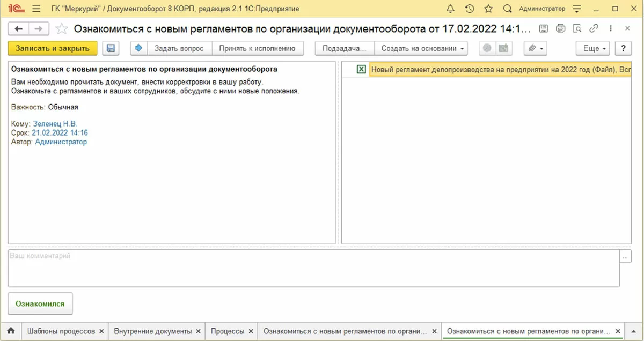Close the Процессы tab
Screen dimensions: 644x341
point(251,331)
